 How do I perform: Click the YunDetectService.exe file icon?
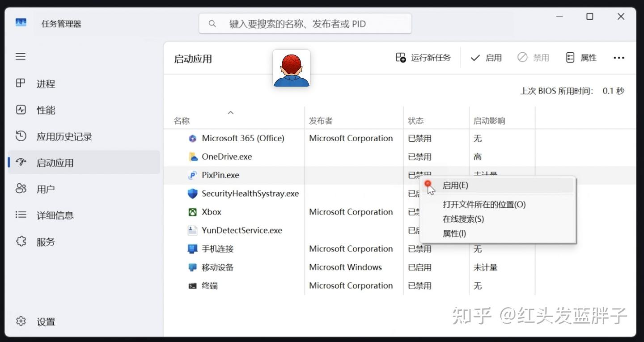192,230
